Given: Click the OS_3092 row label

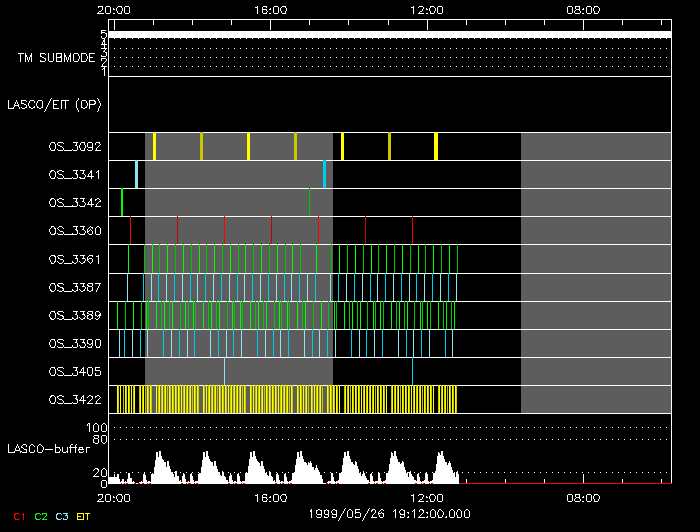Looking at the screenshot, I should tap(75, 147).
